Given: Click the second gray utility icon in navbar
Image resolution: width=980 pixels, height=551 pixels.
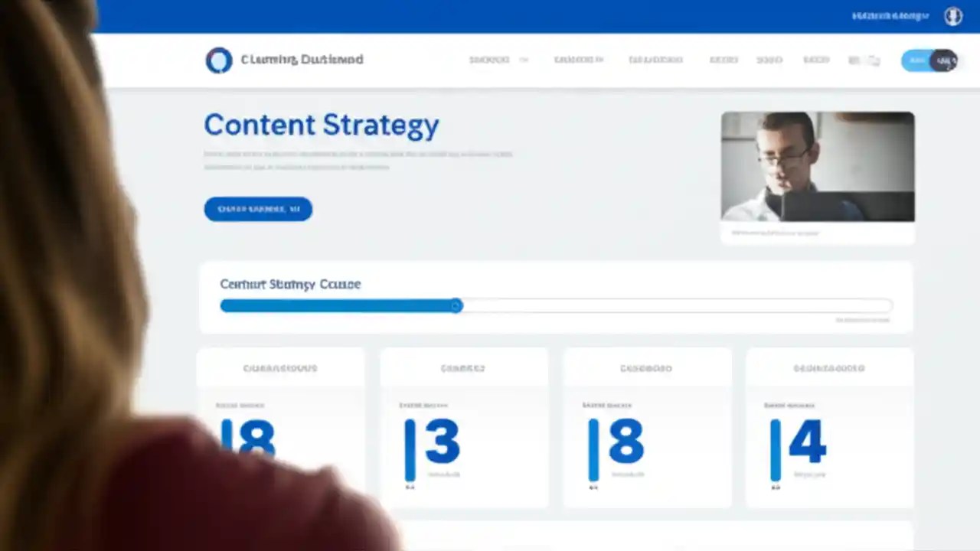Looking at the screenshot, I should 874,60.
